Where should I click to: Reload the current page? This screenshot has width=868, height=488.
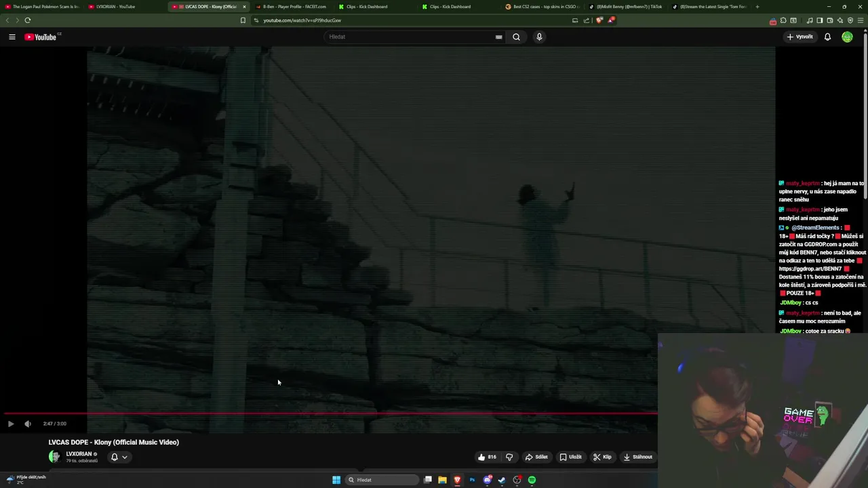coord(28,20)
